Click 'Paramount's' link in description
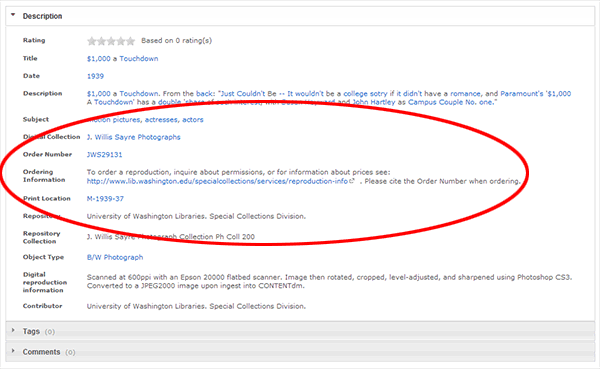Viewport: 600px width, 369px height. click(x=522, y=93)
